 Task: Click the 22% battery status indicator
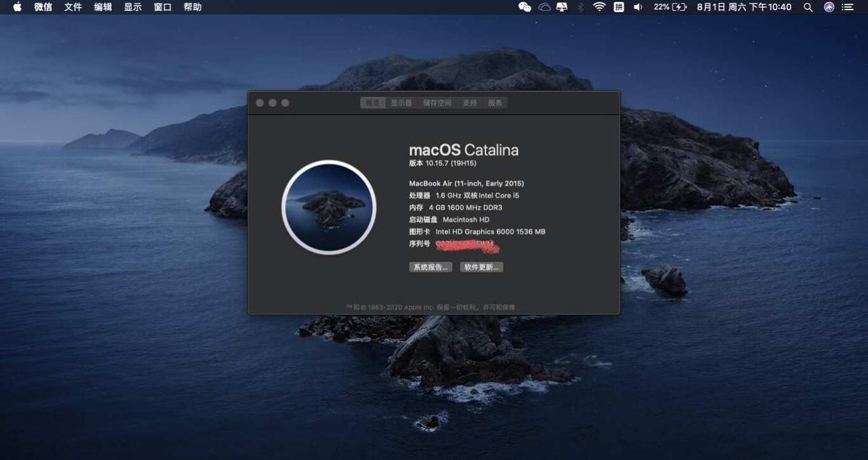point(670,7)
